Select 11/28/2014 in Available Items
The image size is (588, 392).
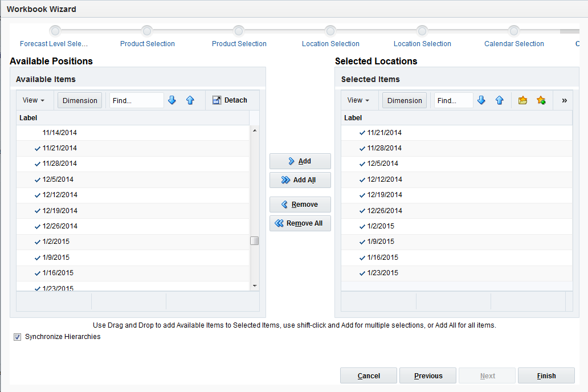(133, 164)
